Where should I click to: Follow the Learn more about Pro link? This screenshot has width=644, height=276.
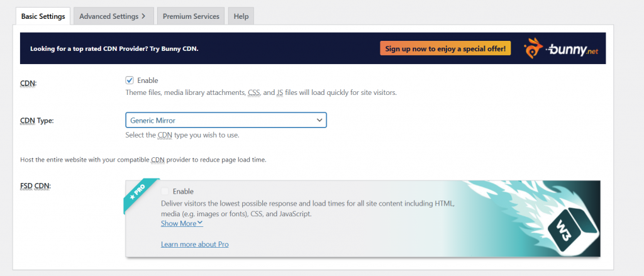click(x=194, y=244)
